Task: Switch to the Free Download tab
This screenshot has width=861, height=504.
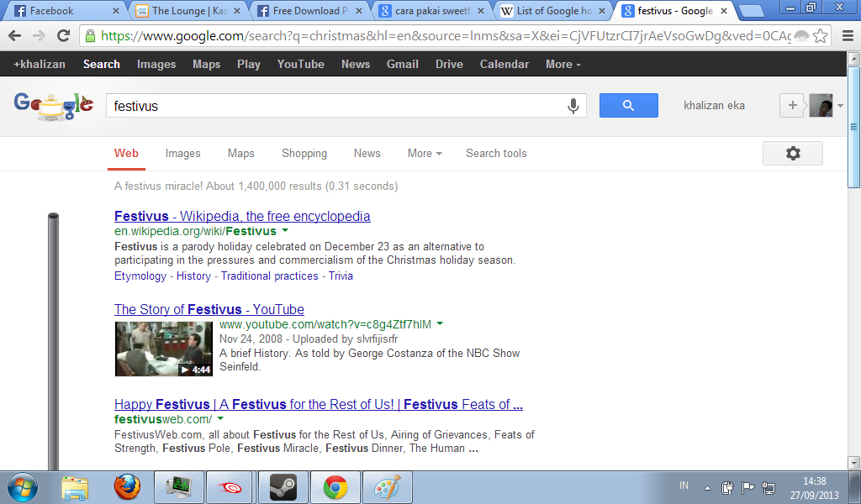Action: 309,10
